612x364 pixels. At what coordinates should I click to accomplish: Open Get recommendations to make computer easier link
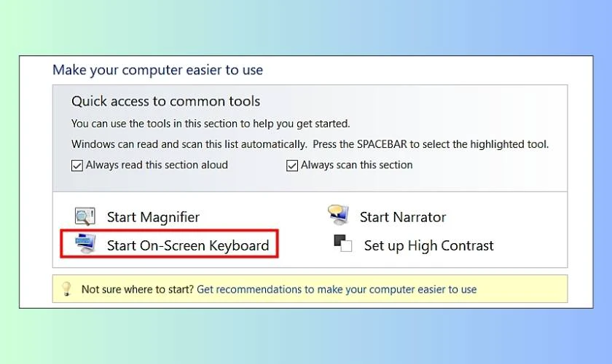pos(337,290)
